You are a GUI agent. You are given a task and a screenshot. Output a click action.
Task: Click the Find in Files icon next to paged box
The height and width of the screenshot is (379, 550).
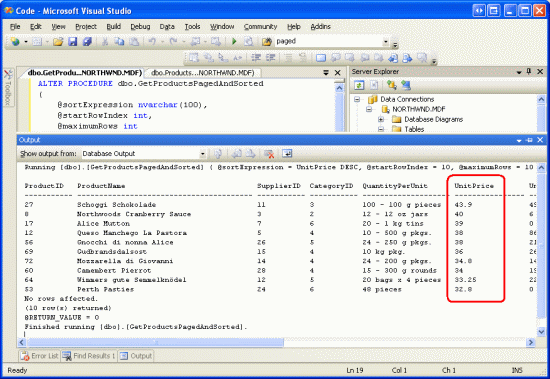267,41
